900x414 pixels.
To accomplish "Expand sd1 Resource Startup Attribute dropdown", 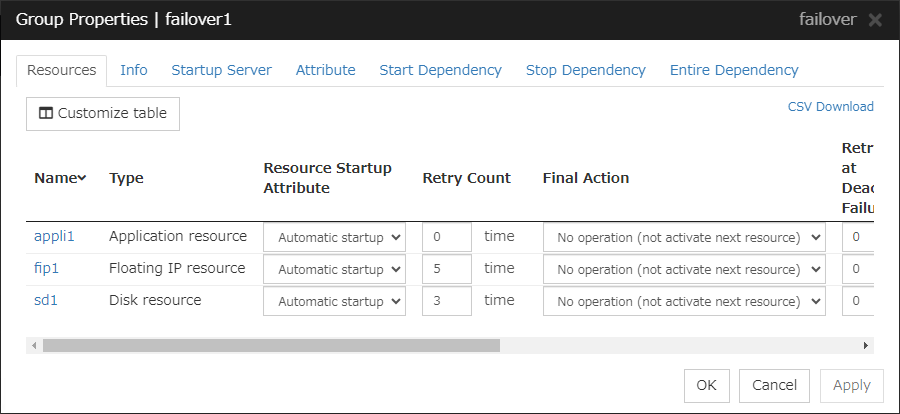I will [334, 301].
